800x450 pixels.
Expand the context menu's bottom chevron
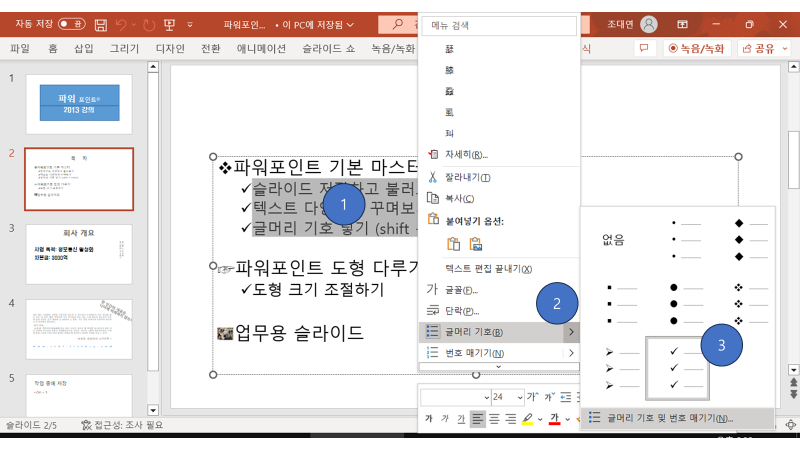[499, 366]
